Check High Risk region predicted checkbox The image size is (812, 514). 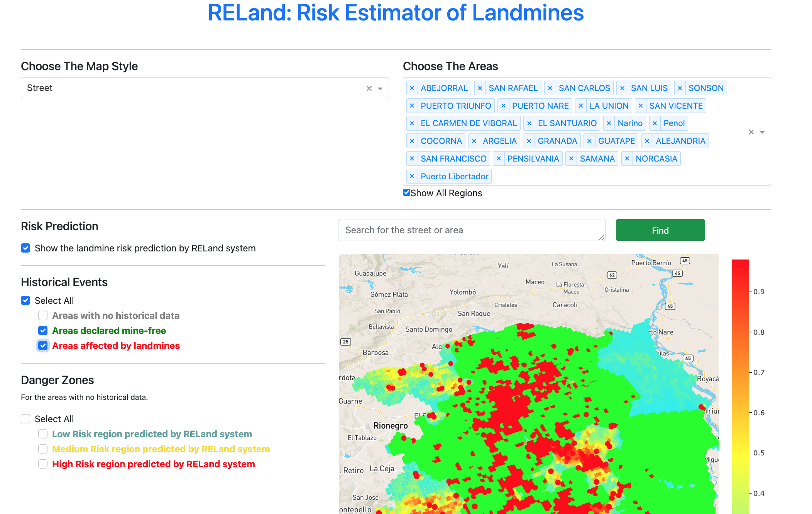pos(43,464)
